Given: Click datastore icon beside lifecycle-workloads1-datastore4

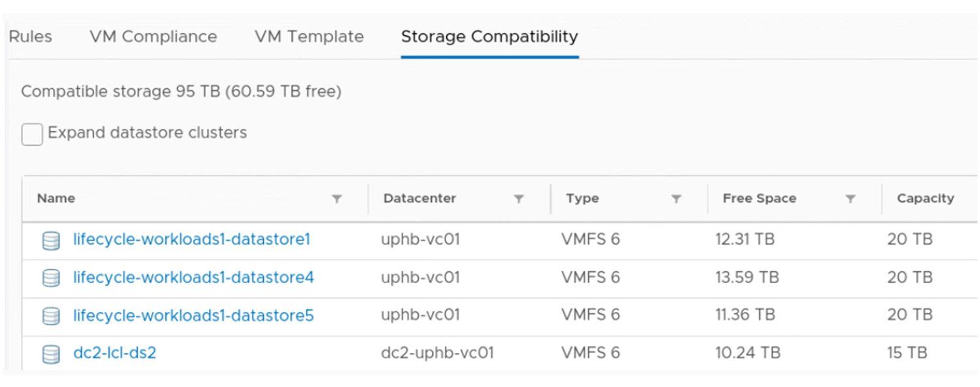Looking at the screenshot, I should coord(51,278).
